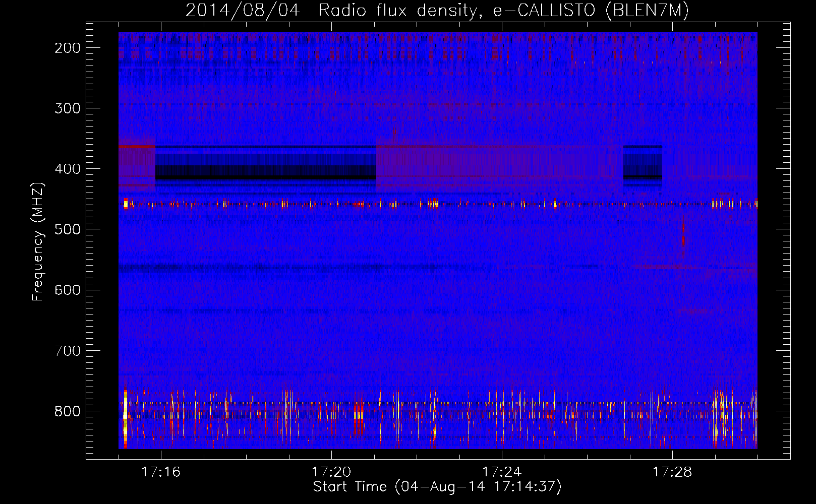Click the short dark band near 400 MHz around 17:27
816x504 pixels.
tap(643, 166)
